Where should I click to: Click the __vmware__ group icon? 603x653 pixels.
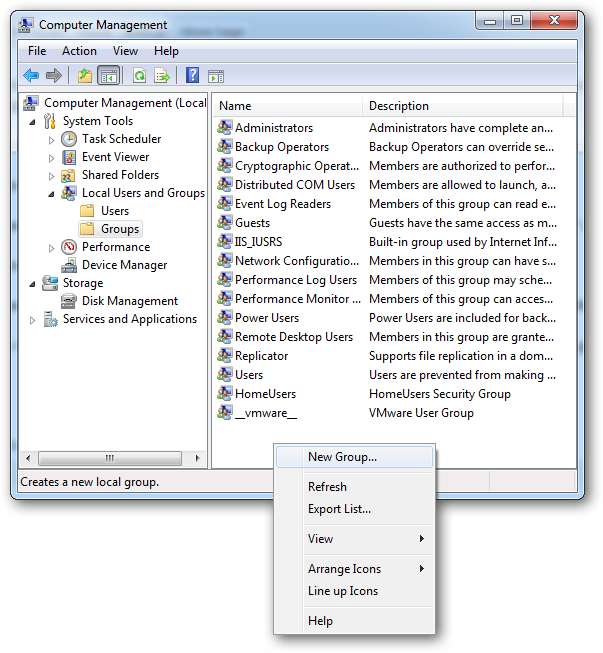coord(225,412)
